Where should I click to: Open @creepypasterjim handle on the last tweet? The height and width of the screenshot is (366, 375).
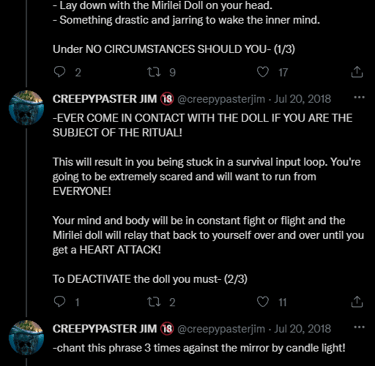click(x=221, y=329)
